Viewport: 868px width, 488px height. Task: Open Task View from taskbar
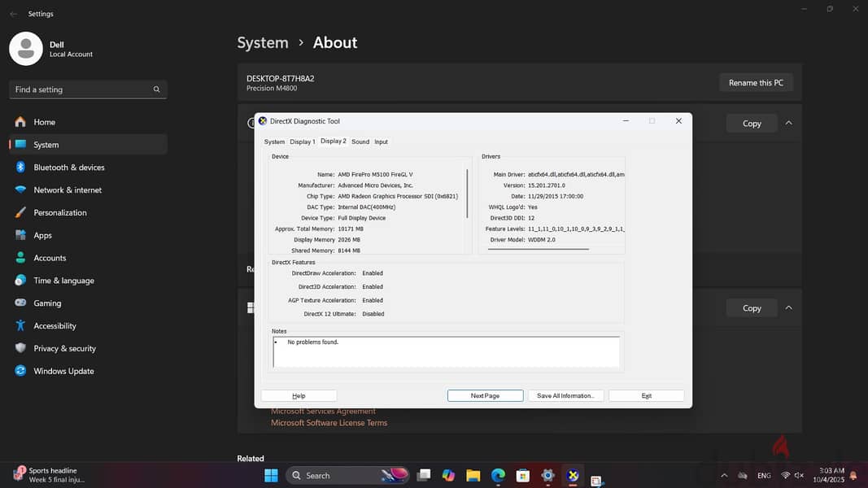point(424,475)
